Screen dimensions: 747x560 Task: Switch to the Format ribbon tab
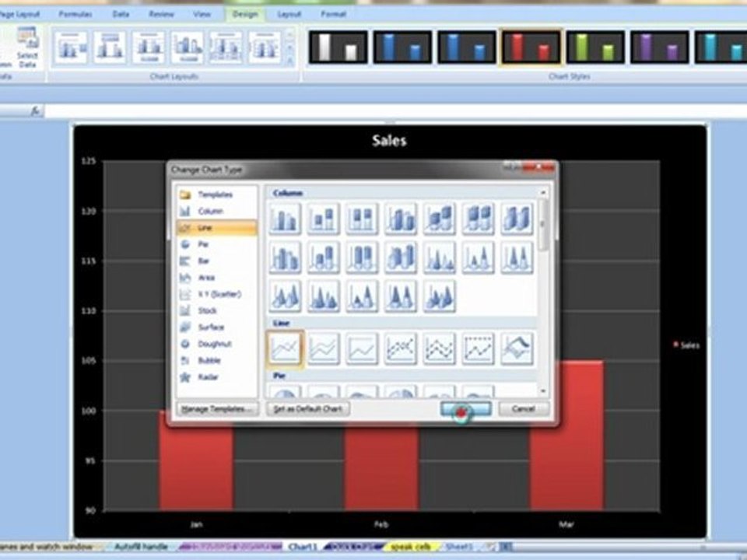[333, 14]
